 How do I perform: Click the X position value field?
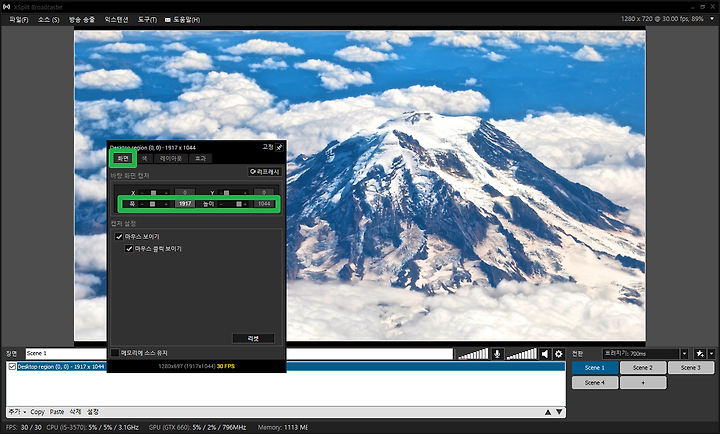coord(185,192)
